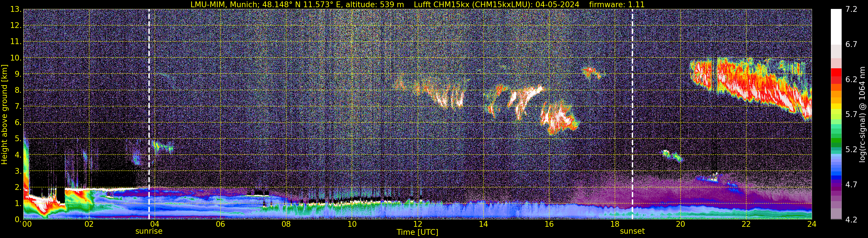Viewport: 868px width, 238px height.
Task: Click the "22" time axis tick label
Action: point(746,224)
